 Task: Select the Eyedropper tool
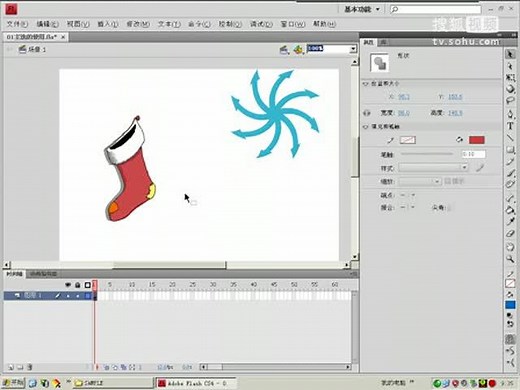[510, 221]
